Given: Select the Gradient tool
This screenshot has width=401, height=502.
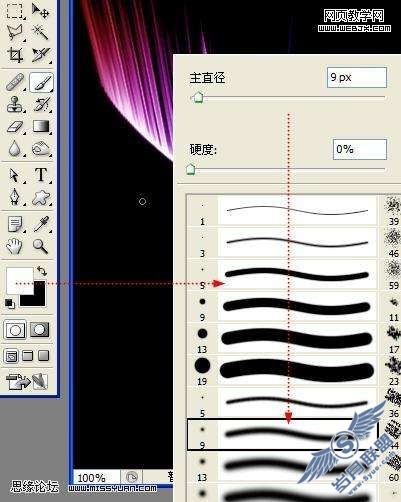Looking at the screenshot, I should click(41, 127).
